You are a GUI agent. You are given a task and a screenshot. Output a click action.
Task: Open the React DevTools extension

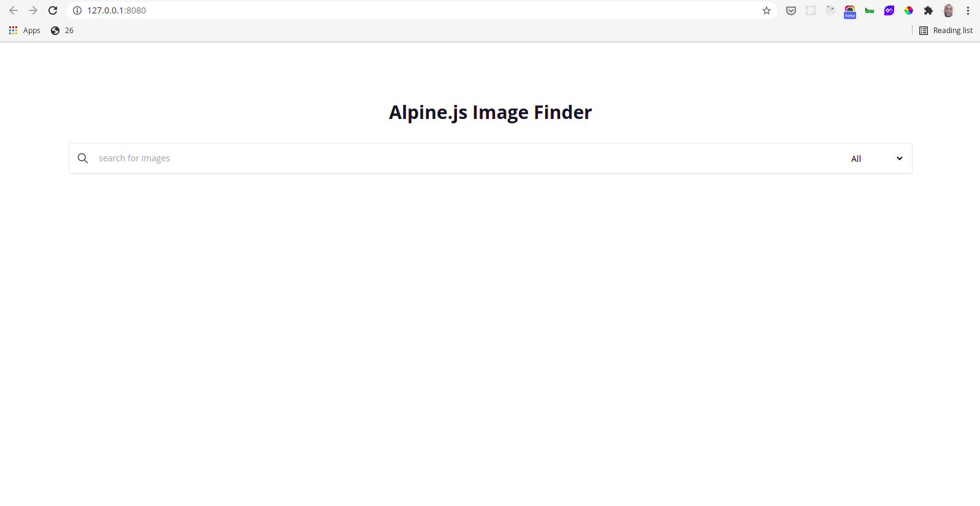point(811,10)
